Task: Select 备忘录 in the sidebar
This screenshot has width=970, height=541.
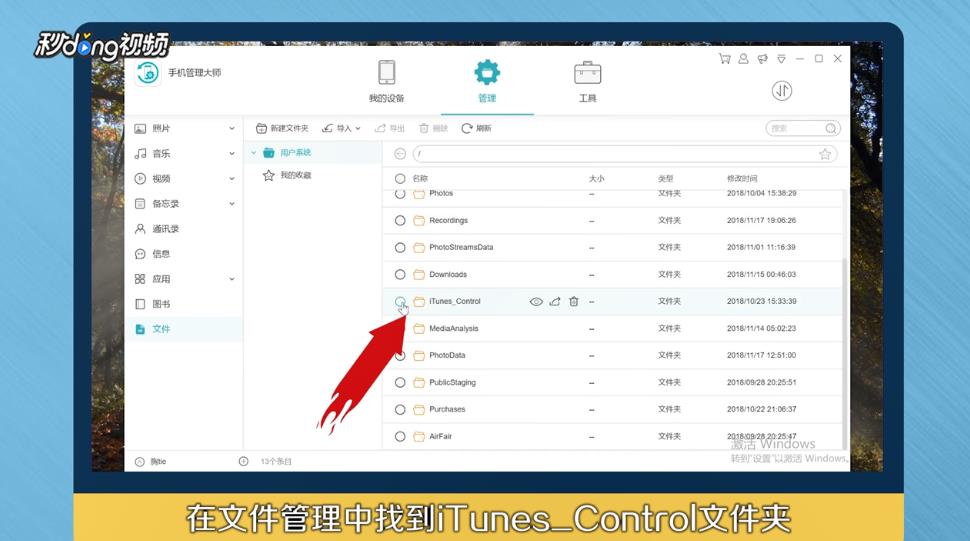Action: coord(165,203)
